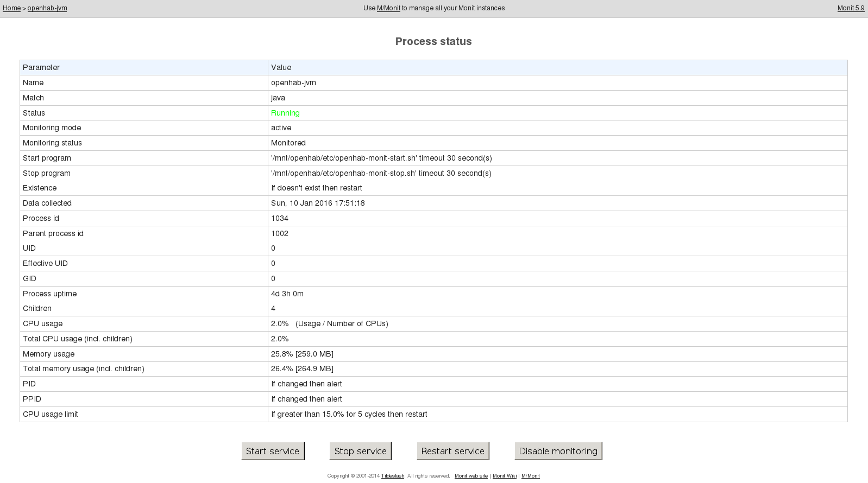The width and height of the screenshot is (868, 483).
Task: Click the CPU usage limit rule text
Action: coord(349,414)
